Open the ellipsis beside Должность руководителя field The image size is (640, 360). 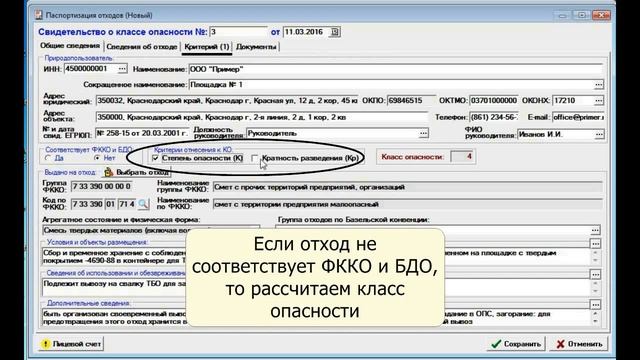pos(424,133)
